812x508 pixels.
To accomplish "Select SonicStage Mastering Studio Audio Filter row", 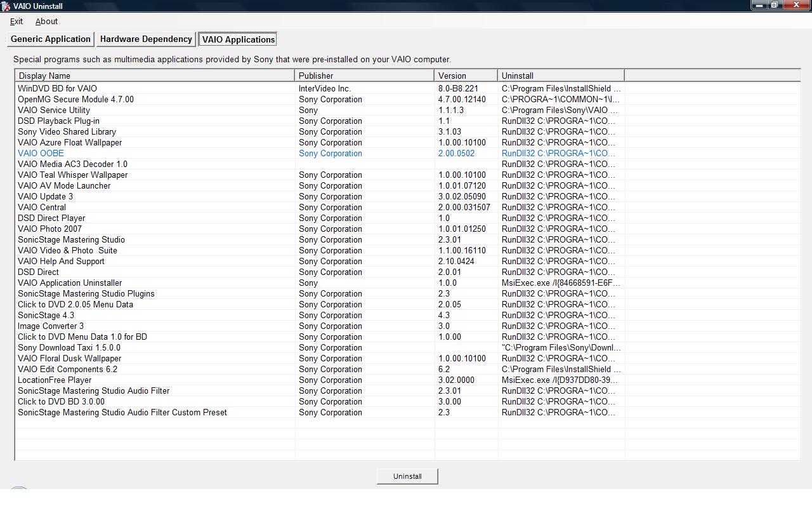I will (x=93, y=391).
